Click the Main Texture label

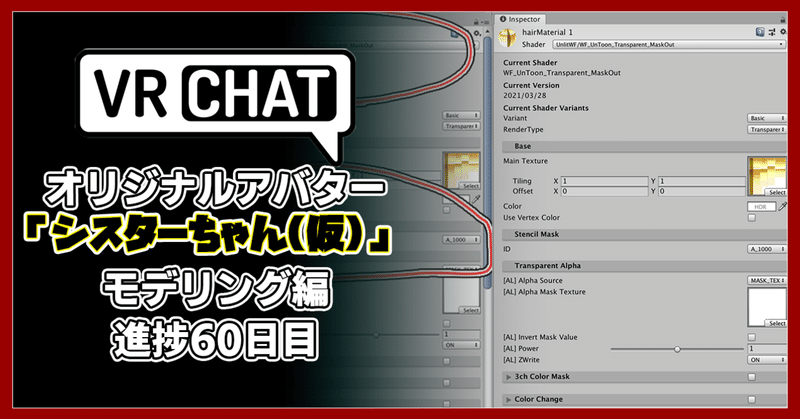pyautogui.click(x=526, y=161)
